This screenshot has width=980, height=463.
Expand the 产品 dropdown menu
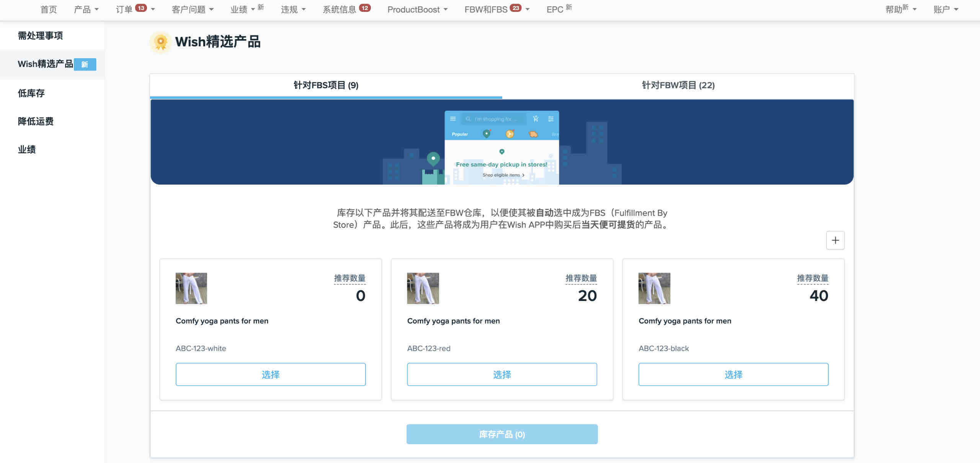pyautogui.click(x=86, y=9)
